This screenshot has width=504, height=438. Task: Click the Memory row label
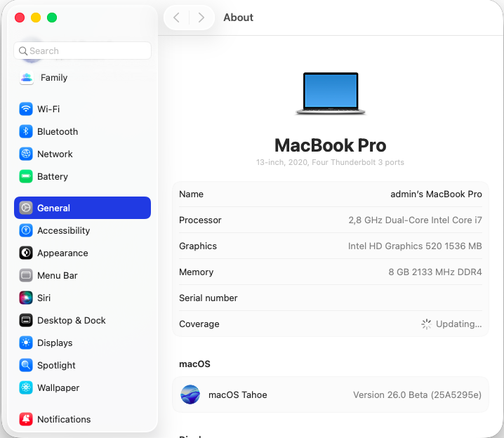[x=197, y=272]
